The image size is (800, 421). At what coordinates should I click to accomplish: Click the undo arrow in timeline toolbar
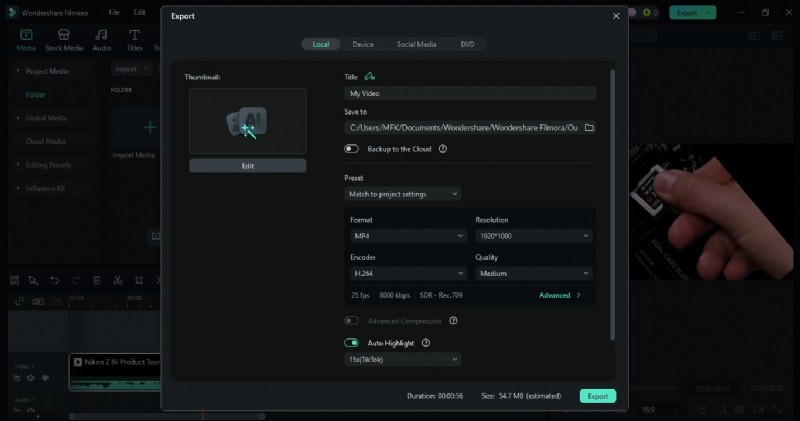click(x=54, y=280)
